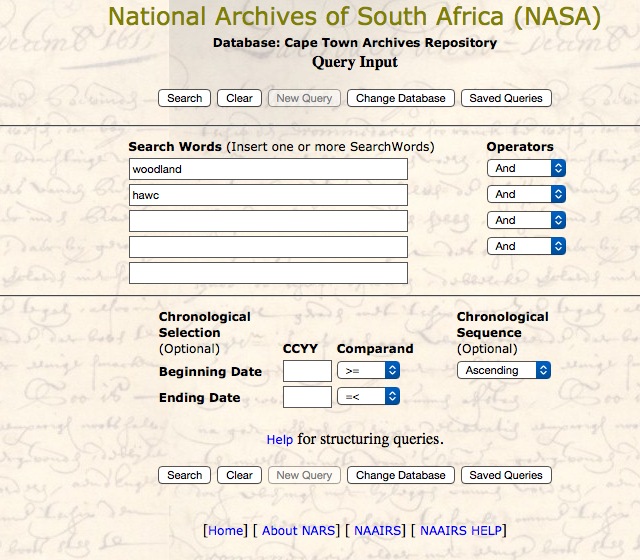Click the search field containing 'hawc'
The width and height of the screenshot is (640, 560).
pyautogui.click(x=268, y=195)
